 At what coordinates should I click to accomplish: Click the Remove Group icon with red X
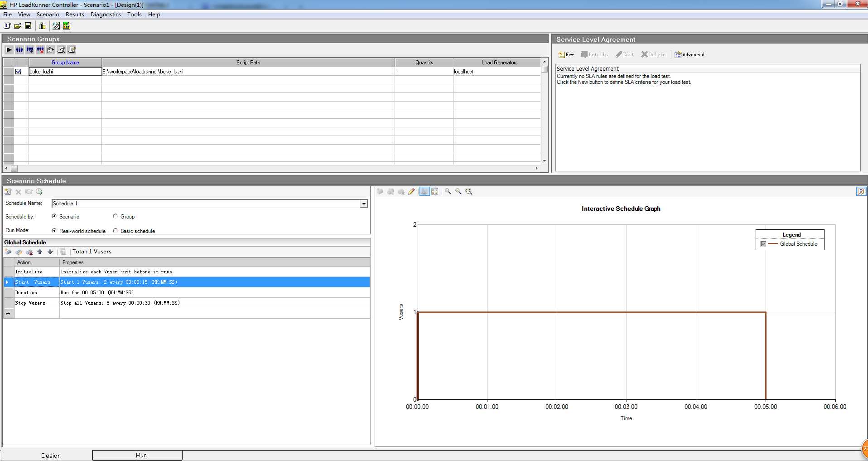click(x=40, y=50)
